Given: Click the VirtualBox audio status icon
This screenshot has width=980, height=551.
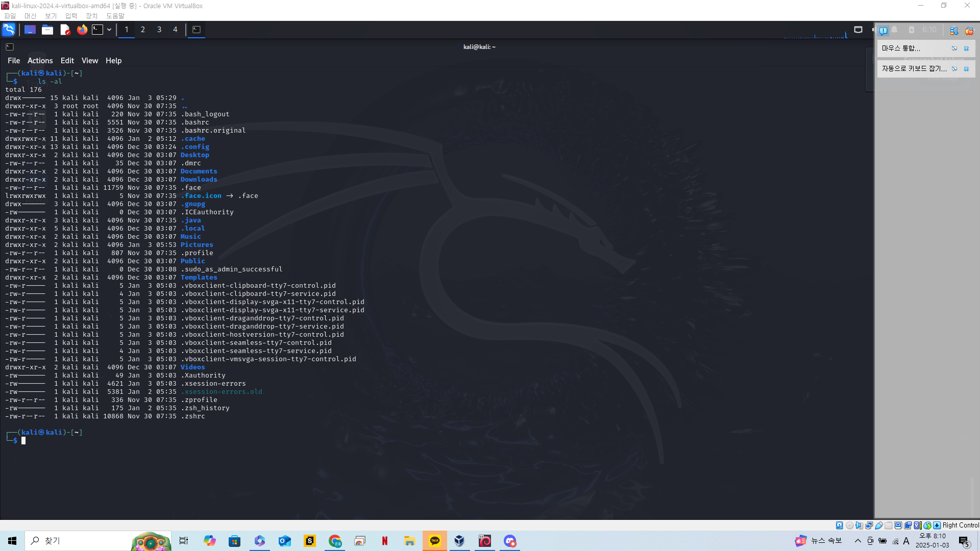Looking at the screenshot, I should click(859, 525).
